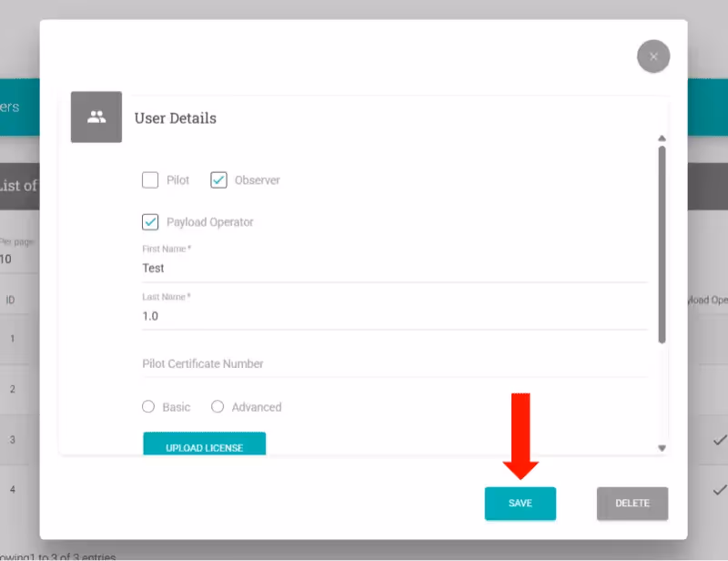This screenshot has height=561, width=728.
Task: Click the scrollbar down arrow in the dialog
Action: (x=662, y=447)
